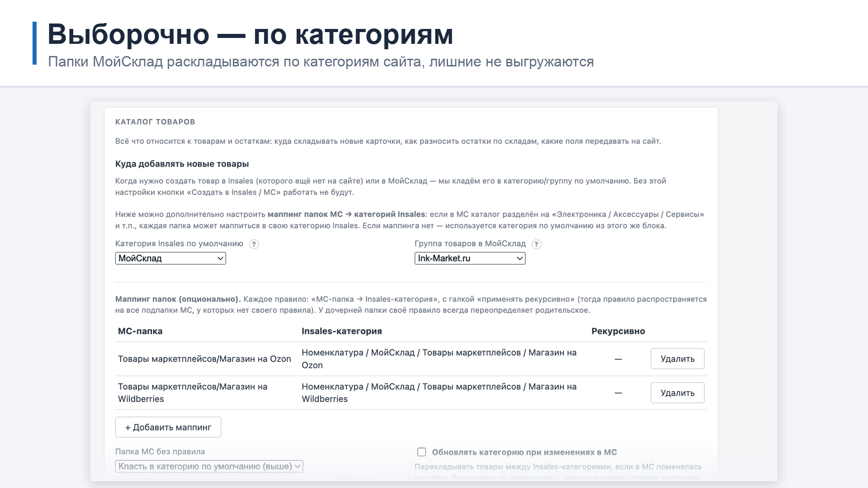The height and width of the screenshot is (488, 868).
Task: Select the Insales-категория column header
Action: tap(342, 331)
